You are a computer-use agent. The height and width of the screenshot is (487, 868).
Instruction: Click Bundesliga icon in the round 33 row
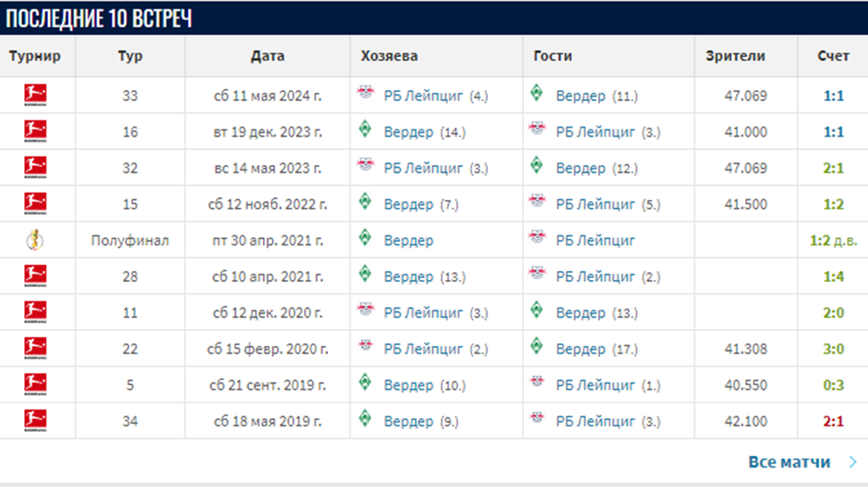click(36, 95)
